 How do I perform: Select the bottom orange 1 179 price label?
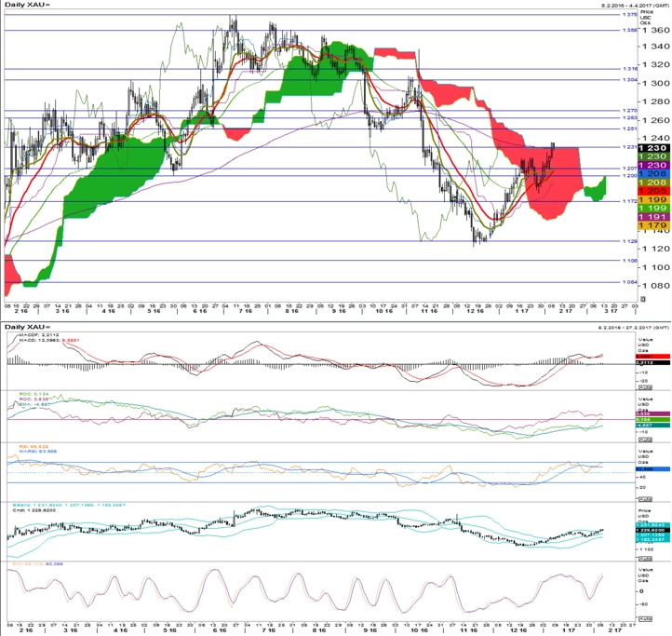[653, 225]
